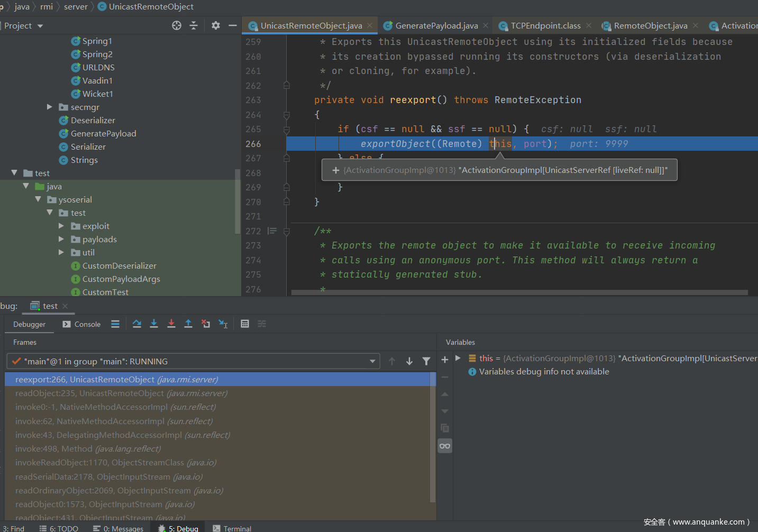Switch to the GeneratePayload.java editor tab
This screenshot has width=758, height=532.
pyautogui.click(x=436, y=25)
